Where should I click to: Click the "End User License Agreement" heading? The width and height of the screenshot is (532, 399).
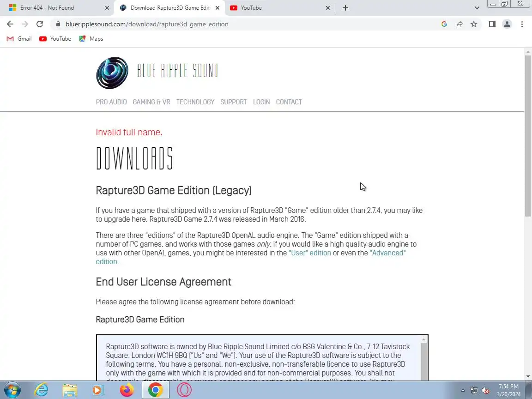click(x=163, y=282)
